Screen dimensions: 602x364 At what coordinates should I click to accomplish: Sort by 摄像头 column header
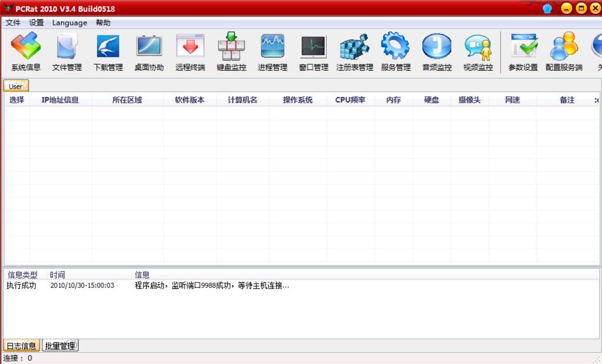coord(470,100)
